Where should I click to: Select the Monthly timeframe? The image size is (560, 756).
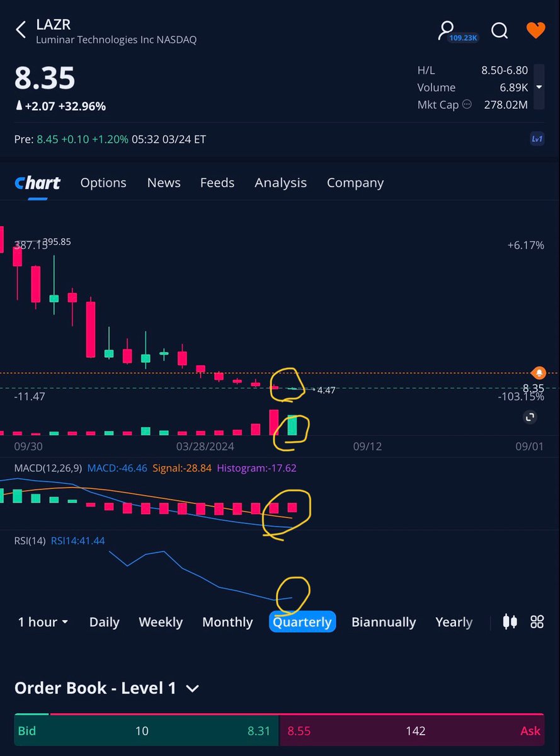click(x=227, y=622)
